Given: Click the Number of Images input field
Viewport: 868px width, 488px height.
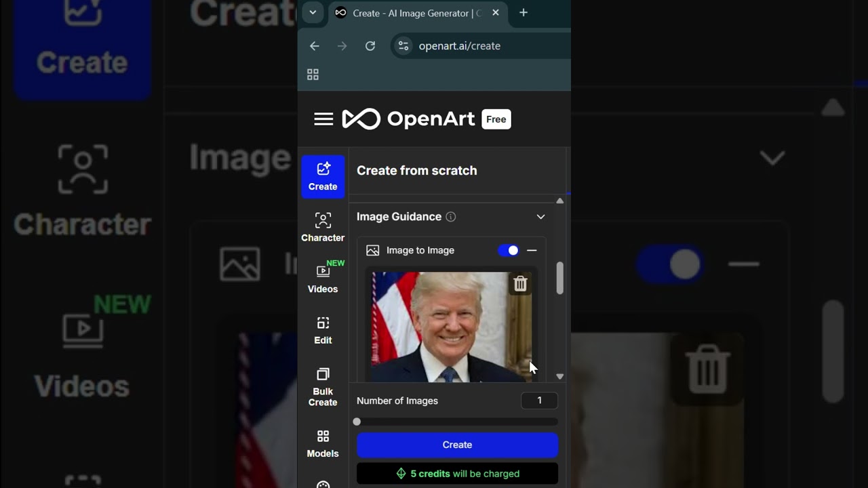Looking at the screenshot, I should (x=539, y=401).
